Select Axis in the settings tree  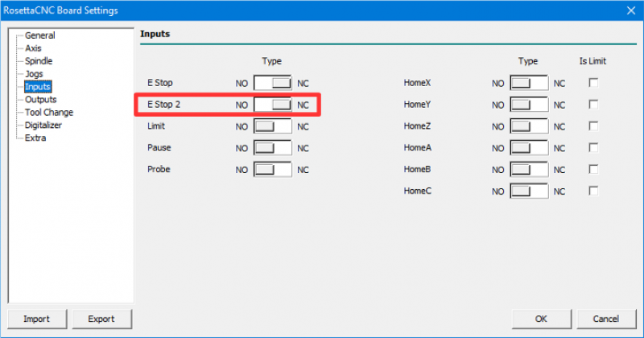tap(33, 48)
